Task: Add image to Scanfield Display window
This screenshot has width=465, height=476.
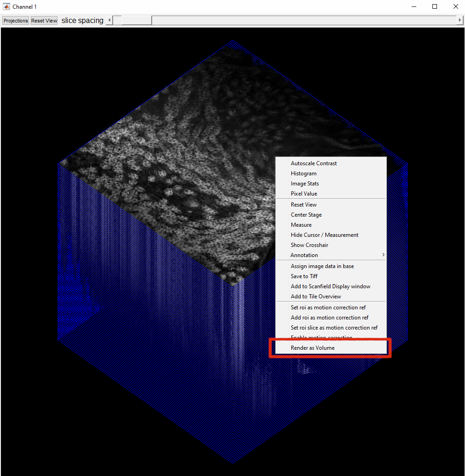Action: pos(330,286)
